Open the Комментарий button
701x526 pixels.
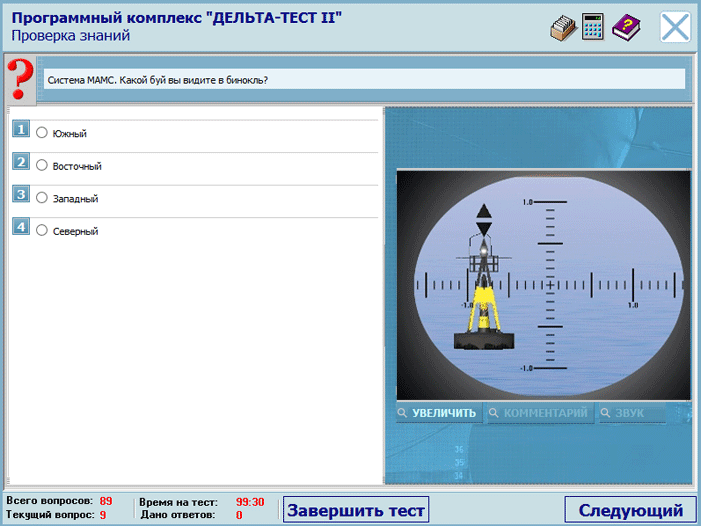coord(540,413)
